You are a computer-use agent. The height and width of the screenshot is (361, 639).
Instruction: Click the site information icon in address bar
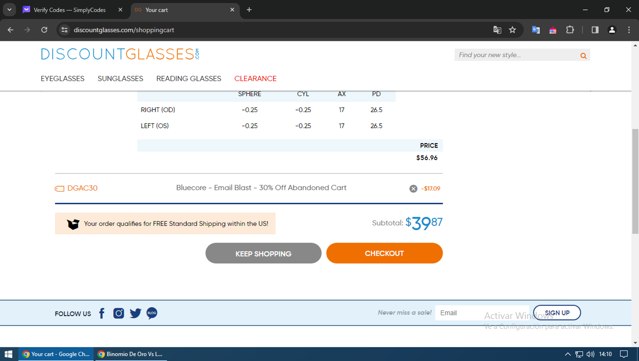(x=64, y=30)
